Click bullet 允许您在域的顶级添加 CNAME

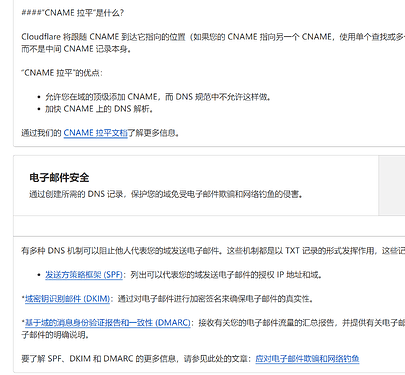coord(158,97)
